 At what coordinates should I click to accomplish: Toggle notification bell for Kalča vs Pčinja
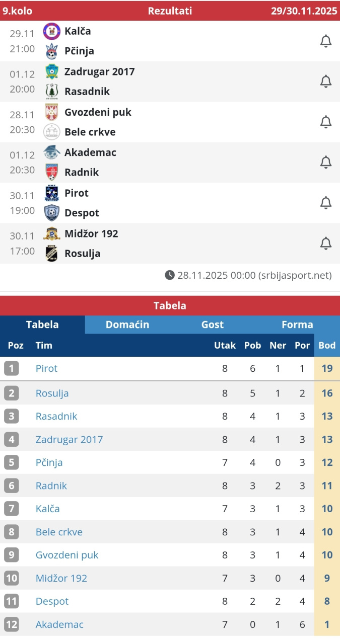pos(326,41)
